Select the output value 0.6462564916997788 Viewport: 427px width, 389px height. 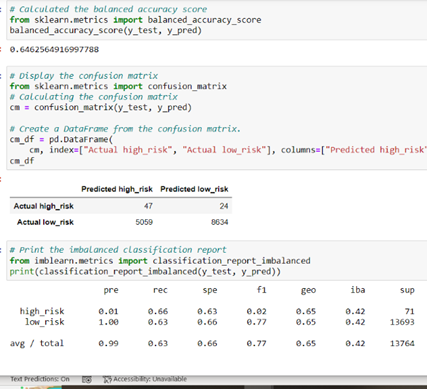click(x=54, y=50)
